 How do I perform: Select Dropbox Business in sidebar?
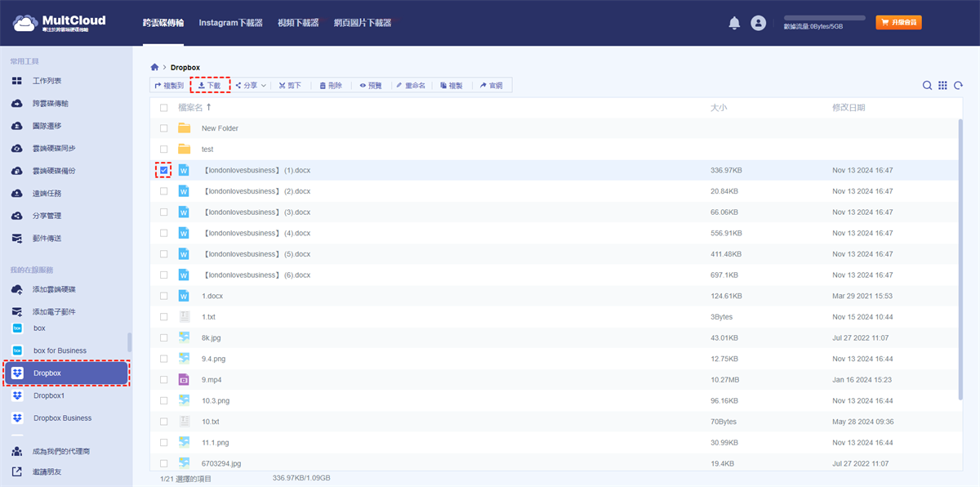pos(62,418)
